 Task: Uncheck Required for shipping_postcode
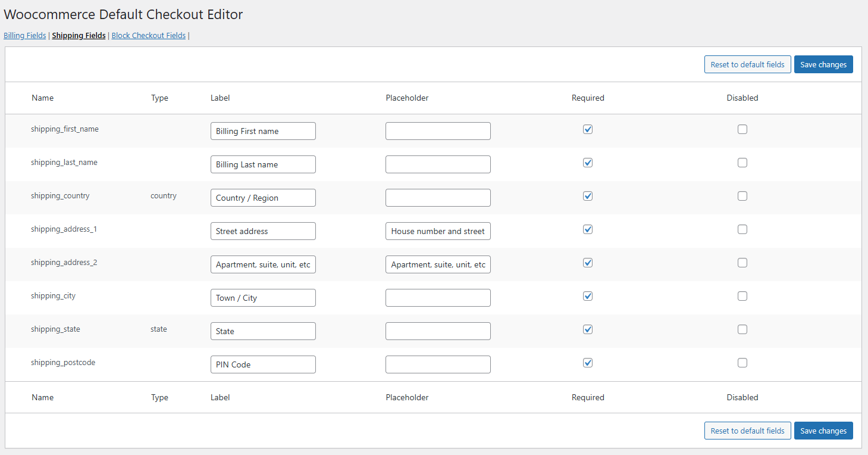pyautogui.click(x=588, y=363)
